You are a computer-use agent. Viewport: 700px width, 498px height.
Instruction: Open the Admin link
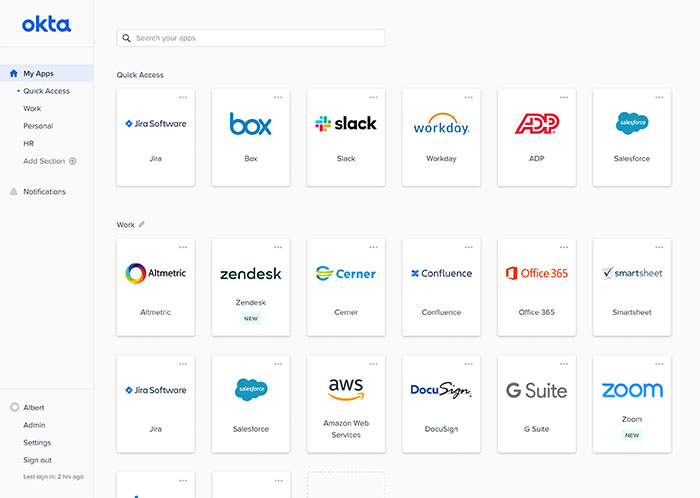[34, 425]
